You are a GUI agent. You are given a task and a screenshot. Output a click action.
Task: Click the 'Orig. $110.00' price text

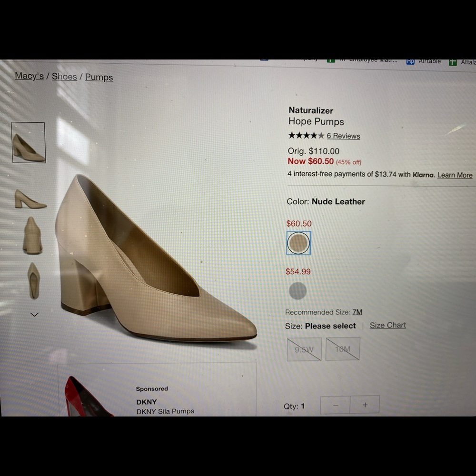coord(314,151)
